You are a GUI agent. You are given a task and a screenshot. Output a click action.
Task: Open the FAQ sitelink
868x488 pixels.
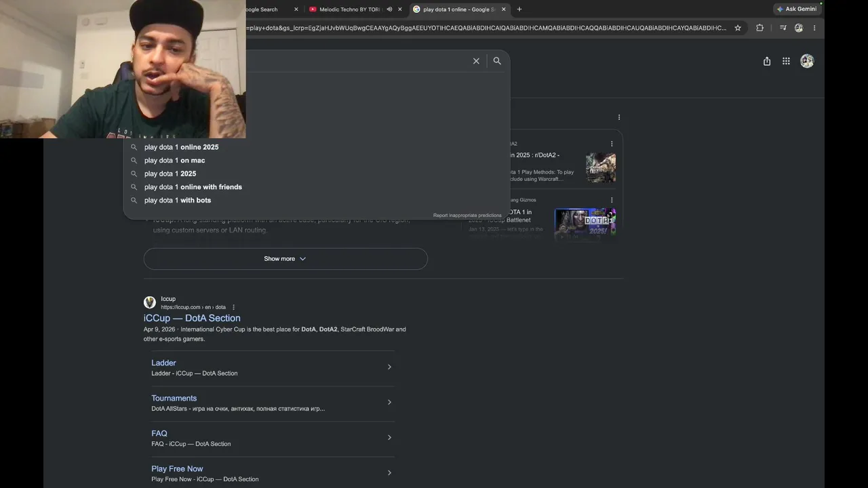point(159,434)
